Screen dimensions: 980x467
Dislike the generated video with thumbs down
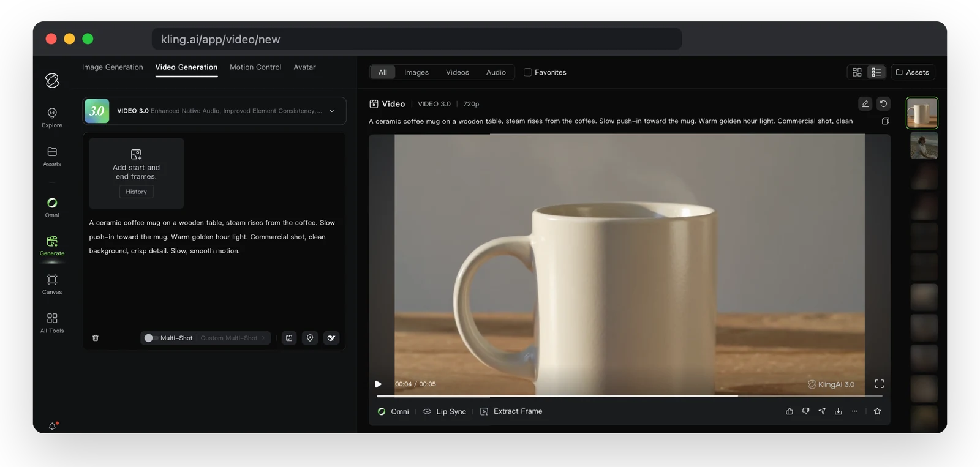click(805, 411)
